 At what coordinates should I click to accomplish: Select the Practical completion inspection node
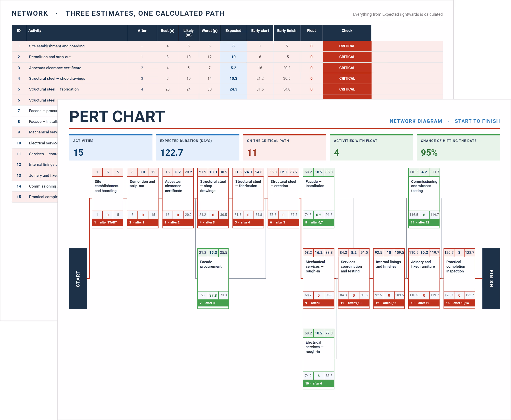pyautogui.click(x=459, y=279)
